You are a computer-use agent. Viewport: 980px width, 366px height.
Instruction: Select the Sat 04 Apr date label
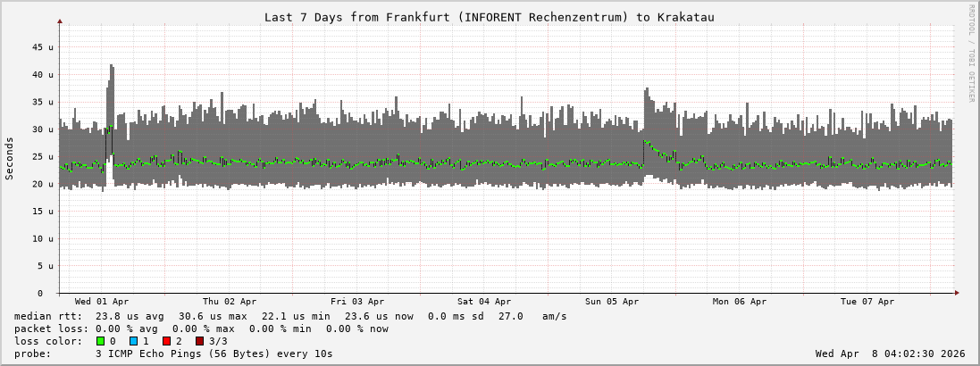click(484, 302)
